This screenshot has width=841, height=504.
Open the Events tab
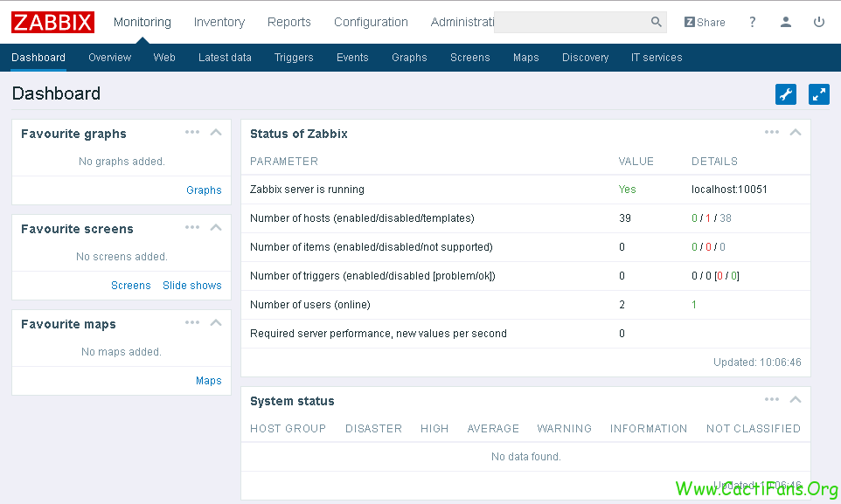click(x=352, y=58)
